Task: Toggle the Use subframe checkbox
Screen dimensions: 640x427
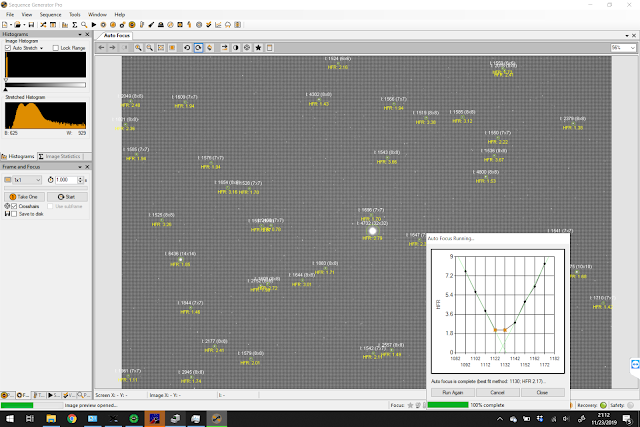Action: pyautogui.click(x=50, y=206)
